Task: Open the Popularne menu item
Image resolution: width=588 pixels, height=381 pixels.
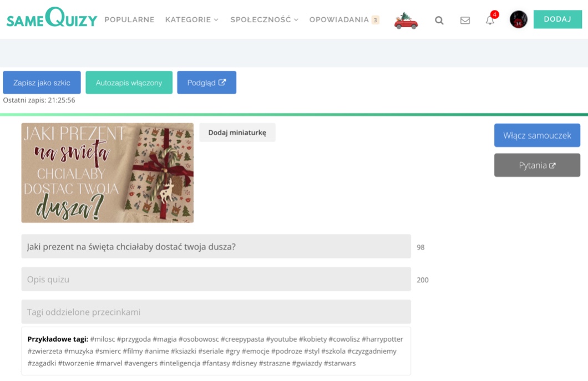Action: click(x=129, y=19)
